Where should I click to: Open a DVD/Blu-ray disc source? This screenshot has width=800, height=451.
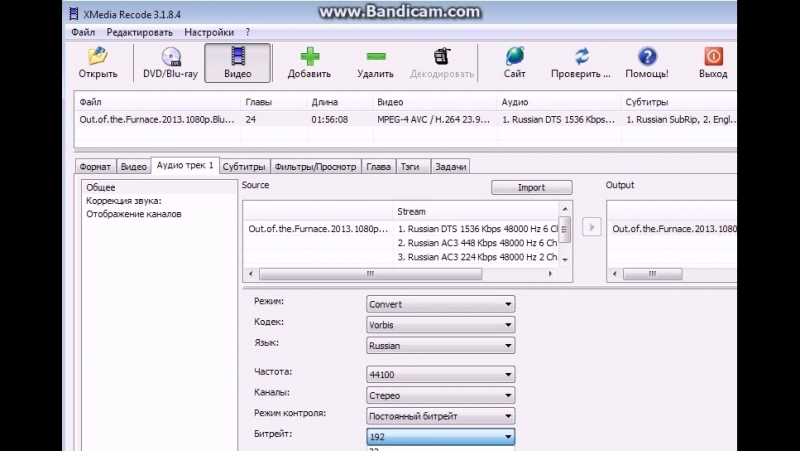coord(170,63)
